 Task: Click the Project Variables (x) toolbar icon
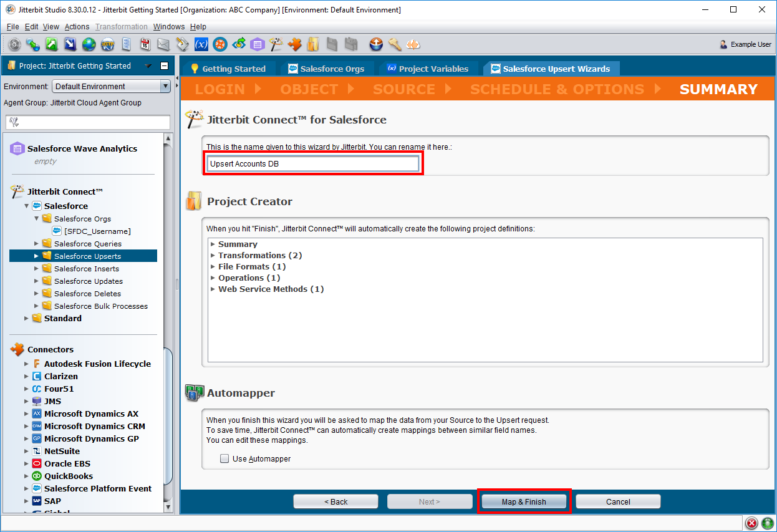point(201,44)
